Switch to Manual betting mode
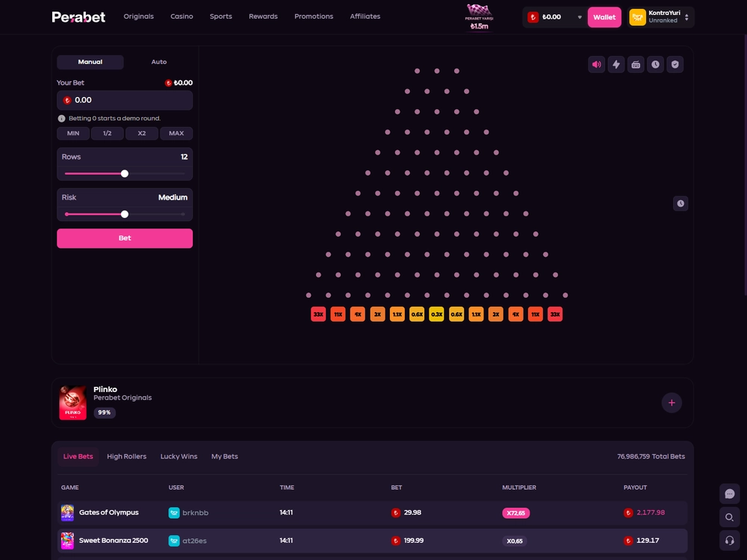The width and height of the screenshot is (747, 560). click(x=90, y=62)
